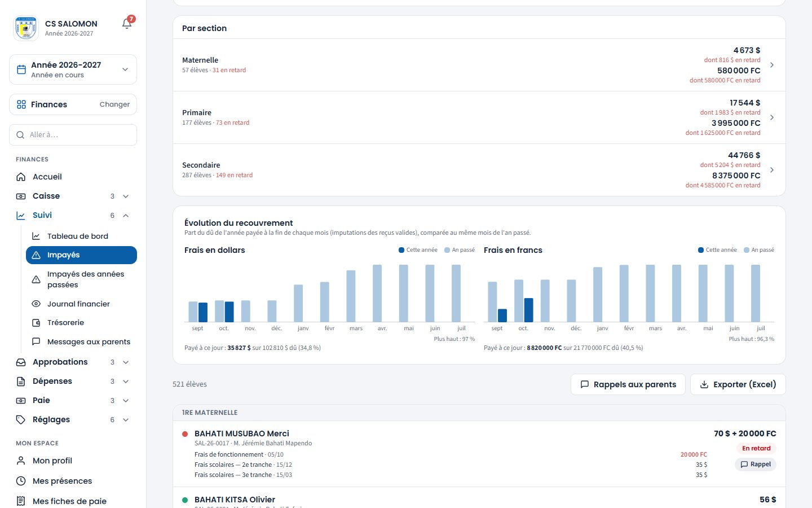Expand the Réglages menu chevron
Image resolution: width=812 pixels, height=508 pixels.
click(126, 419)
